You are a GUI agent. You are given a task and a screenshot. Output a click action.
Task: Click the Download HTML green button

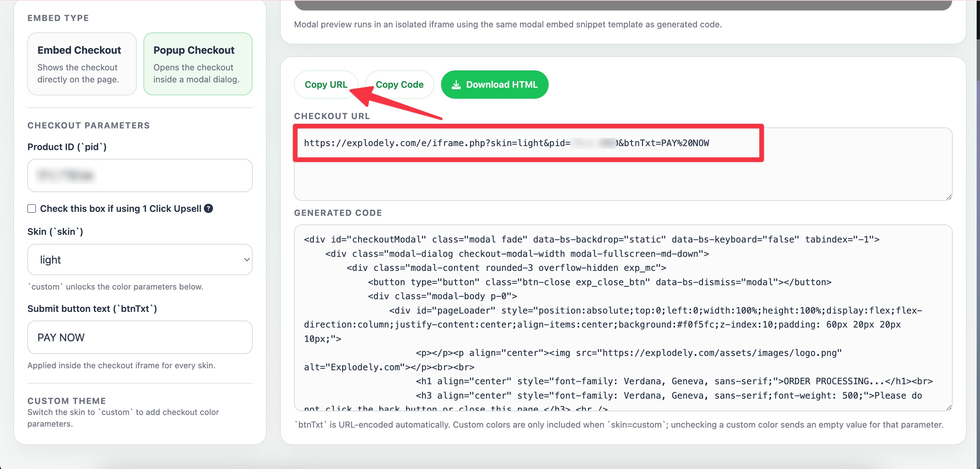click(x=494, y=84)
